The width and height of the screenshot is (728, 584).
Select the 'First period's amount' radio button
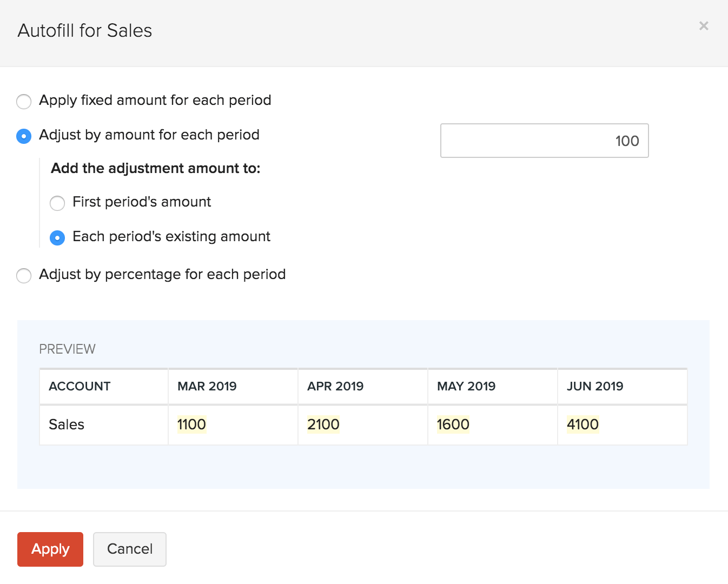57,203
